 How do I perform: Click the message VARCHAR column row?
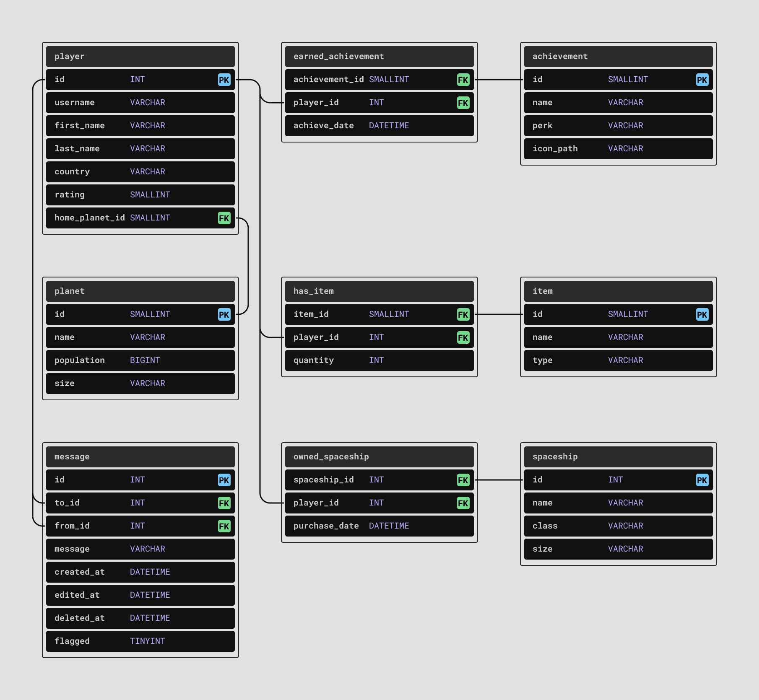[x=140, y=549]
